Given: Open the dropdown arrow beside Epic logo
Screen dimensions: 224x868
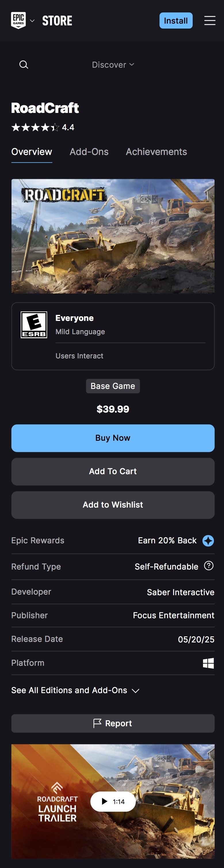Looking at the screenshot, I should point(32,21).
